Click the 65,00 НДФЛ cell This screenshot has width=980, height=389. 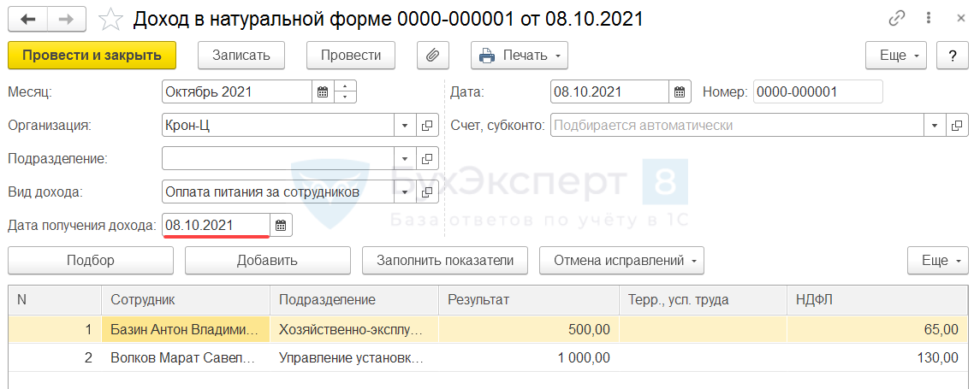tap(877, 329)
